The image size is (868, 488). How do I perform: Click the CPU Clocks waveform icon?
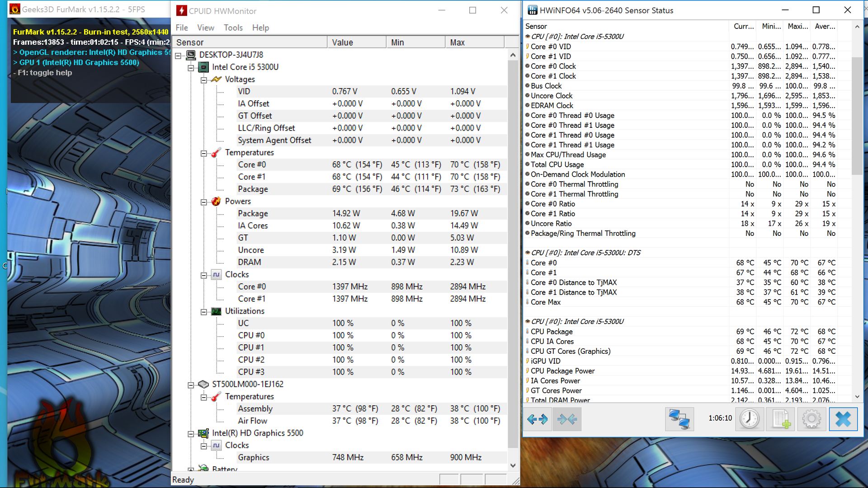coord(217,274)
